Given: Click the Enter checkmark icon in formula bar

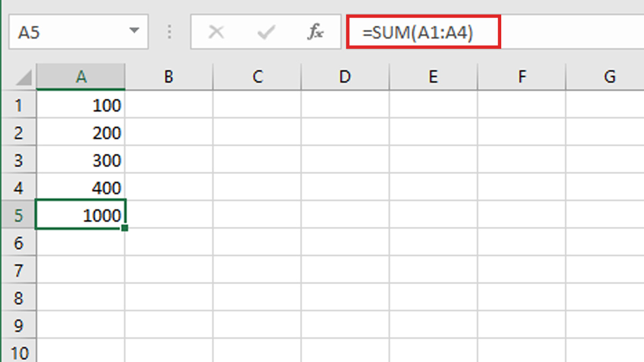Looking at the screenshot, I should pos(265,33).
